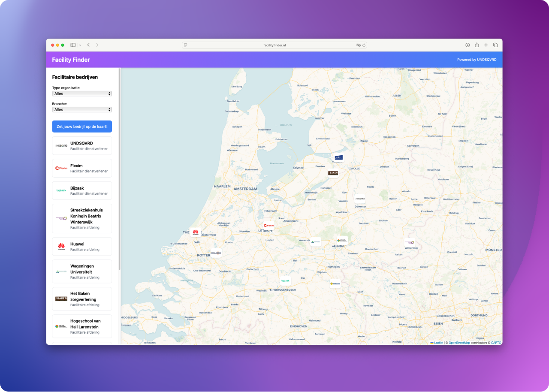Click the Facility Finder site title
Screen dimensions: 549x392
pyautogui.click(x=71, y=60)
